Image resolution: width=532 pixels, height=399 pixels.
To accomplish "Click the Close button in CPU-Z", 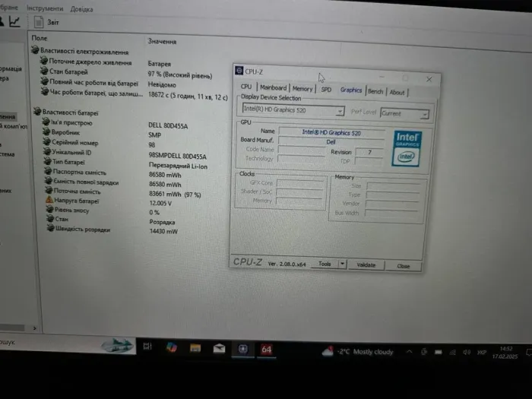I will click(403, 266).
